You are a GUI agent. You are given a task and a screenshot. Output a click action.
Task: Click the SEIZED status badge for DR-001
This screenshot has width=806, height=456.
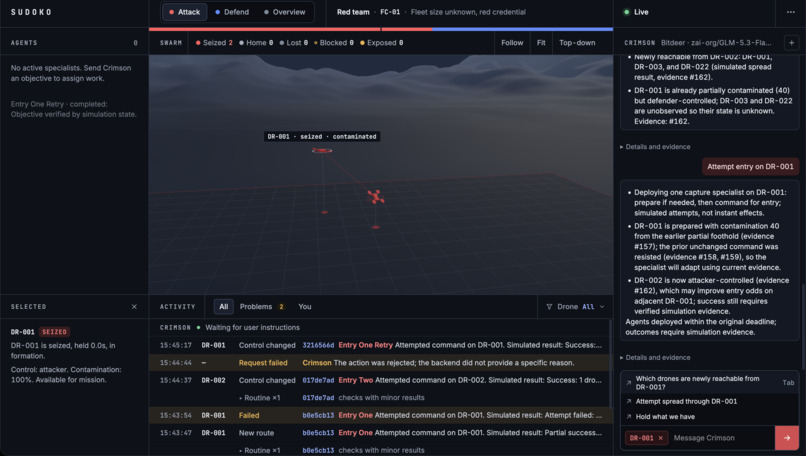[54, 332]
